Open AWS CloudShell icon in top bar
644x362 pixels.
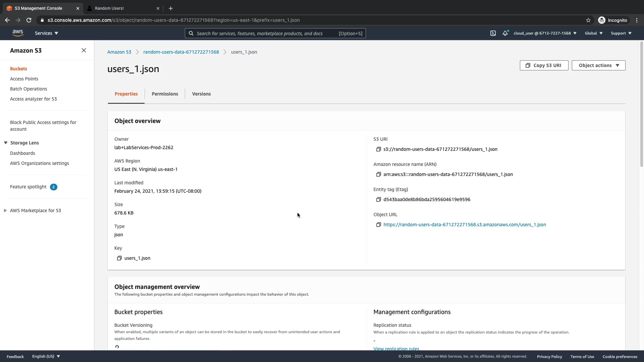click(x=493, y=33)
